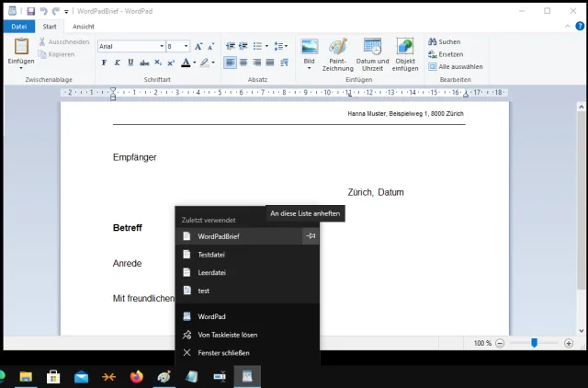Image resolution: width=588 pixels, height=388 pixels.
Task: Apply strikethrough formatting to text
Action: 143,63
